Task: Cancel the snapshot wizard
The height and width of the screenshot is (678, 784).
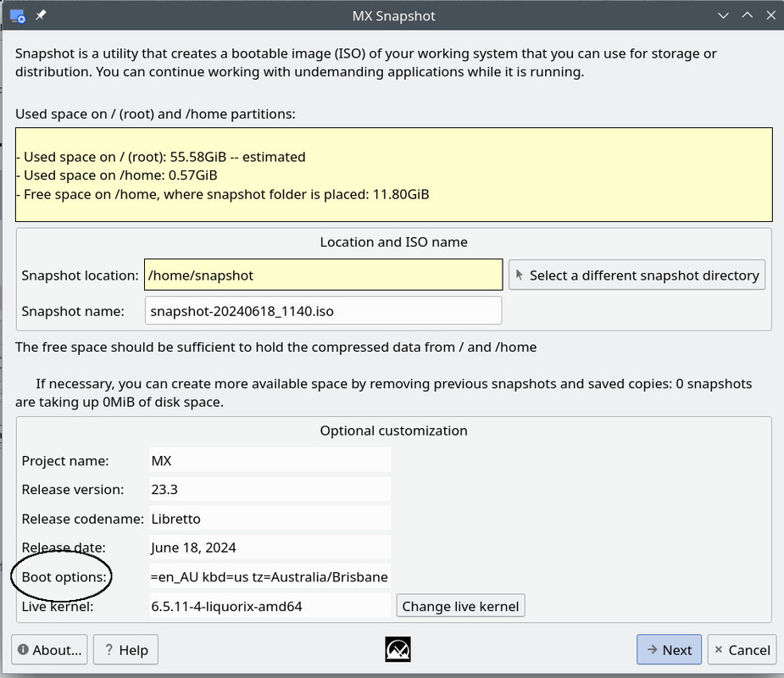Action: point(742,649)
